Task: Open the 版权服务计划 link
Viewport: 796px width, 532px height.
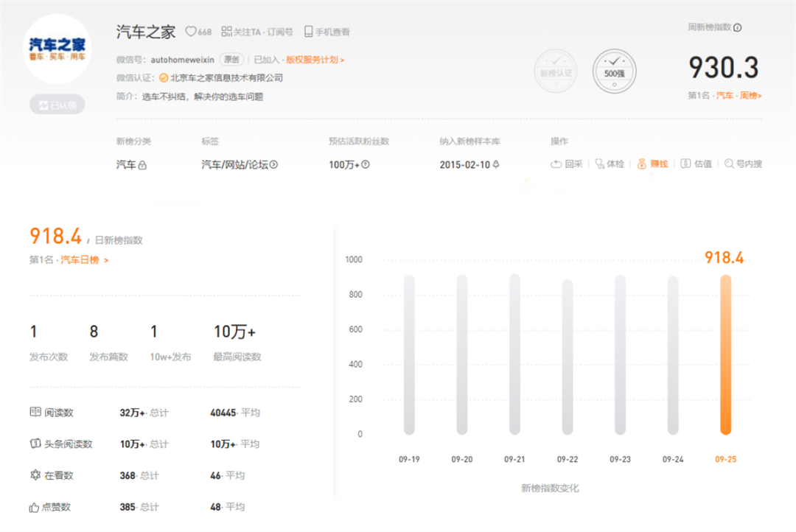Action: coord(315,60)
